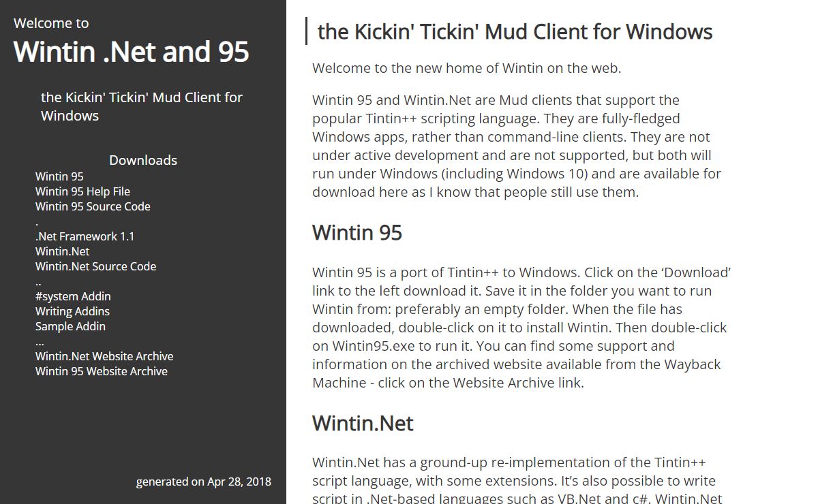Image resolution: width=818 pixels, height=504 pixels.
Task: Visit the Wintin 95 Website Archive
Action: coord(102,371)
